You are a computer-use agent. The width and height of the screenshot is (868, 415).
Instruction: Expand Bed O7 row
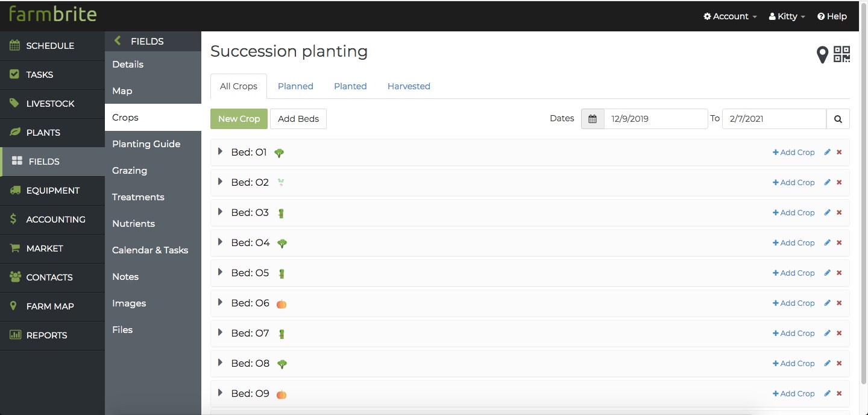tap(220, 333)
